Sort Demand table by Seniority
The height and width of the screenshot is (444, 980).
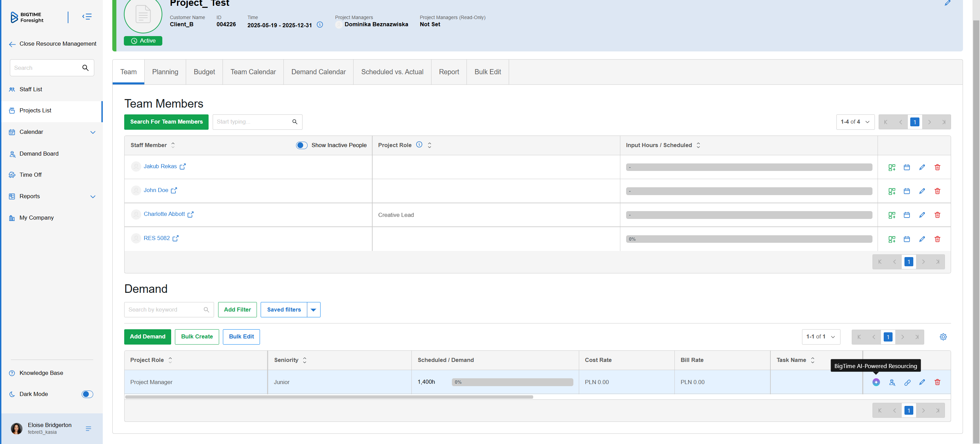(305, 360)
